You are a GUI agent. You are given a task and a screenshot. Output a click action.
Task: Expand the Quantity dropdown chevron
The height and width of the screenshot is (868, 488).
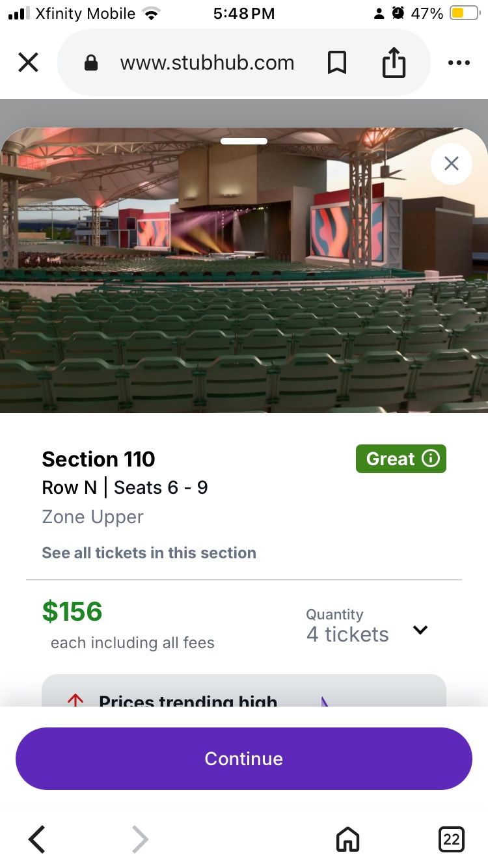(420, 630)
